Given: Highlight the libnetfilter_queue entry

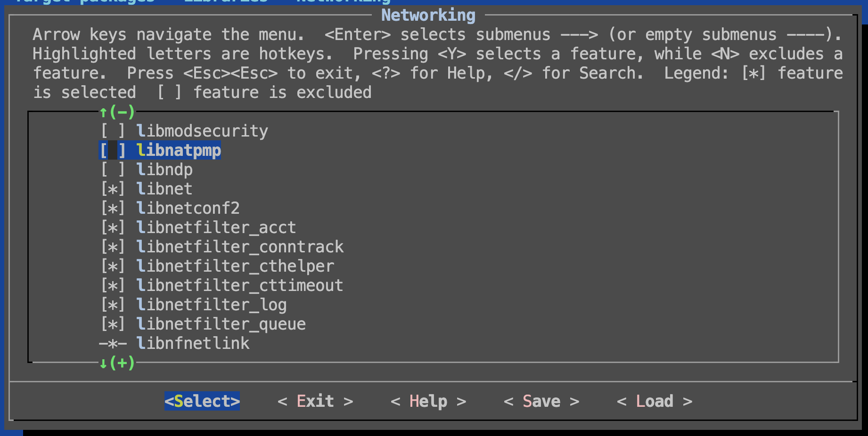Looking at the screenshot, I should (221, 324).
